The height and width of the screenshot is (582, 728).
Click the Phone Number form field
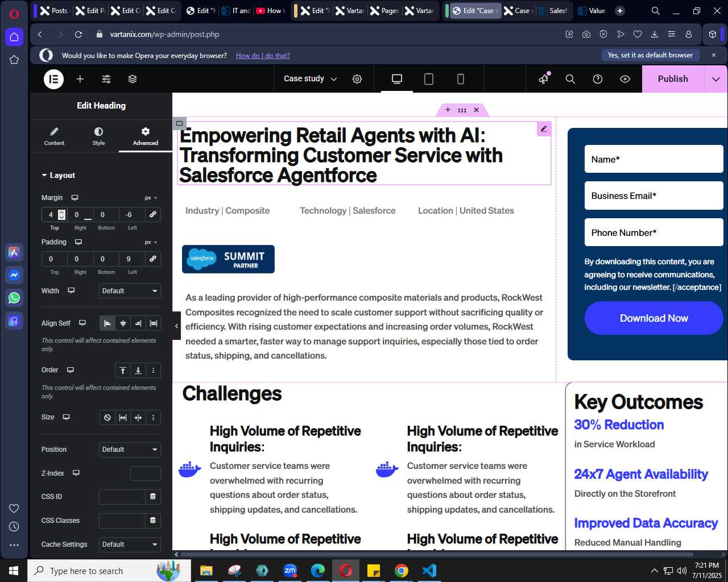654,232
